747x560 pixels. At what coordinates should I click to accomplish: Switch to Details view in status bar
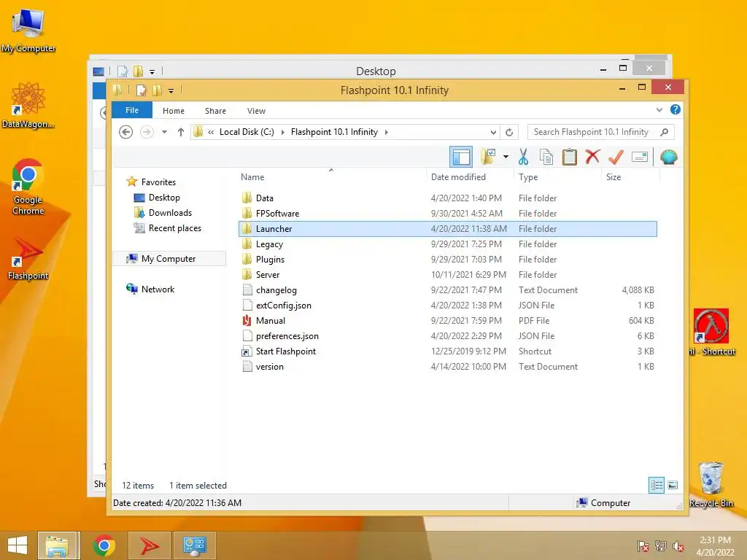tap(656, 485)
